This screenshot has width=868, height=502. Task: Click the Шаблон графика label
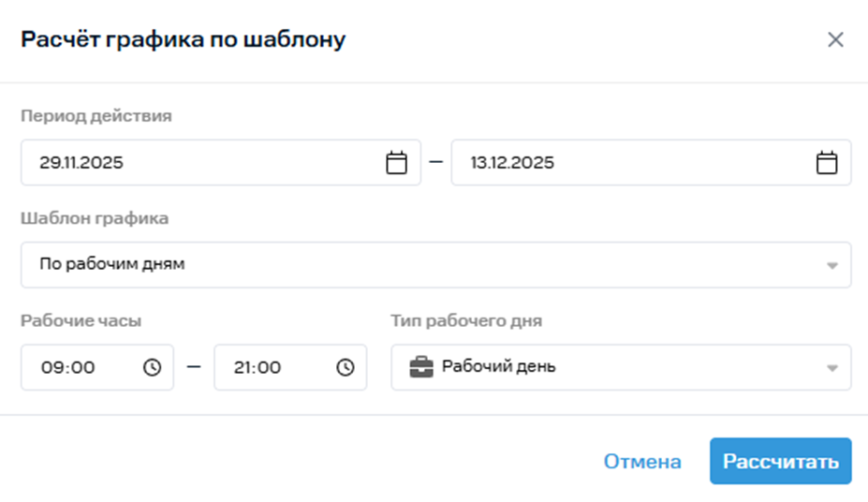95,218
